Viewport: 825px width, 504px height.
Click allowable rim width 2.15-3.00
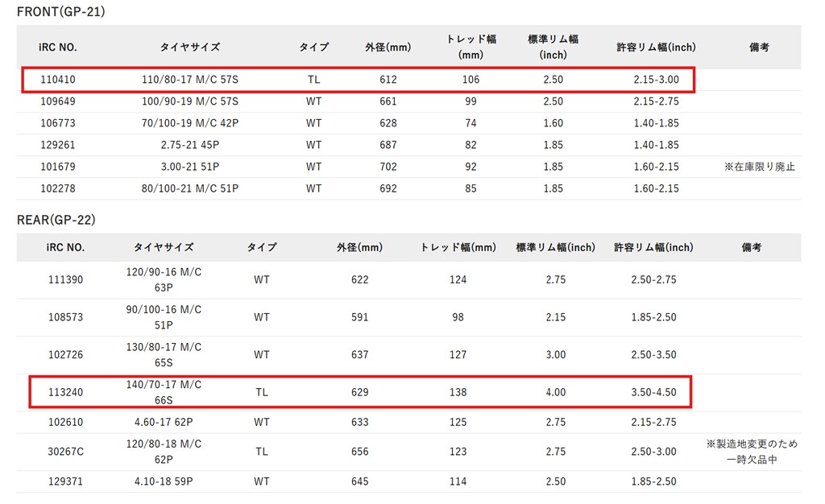pos(656,80)
